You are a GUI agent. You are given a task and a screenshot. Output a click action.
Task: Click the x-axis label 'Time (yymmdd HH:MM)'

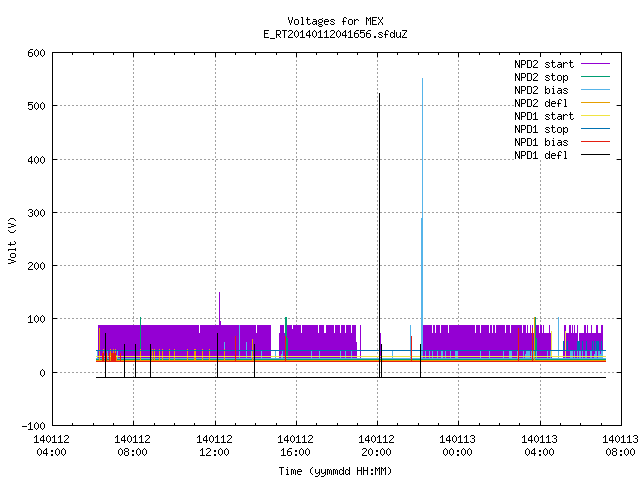point(335,471)
